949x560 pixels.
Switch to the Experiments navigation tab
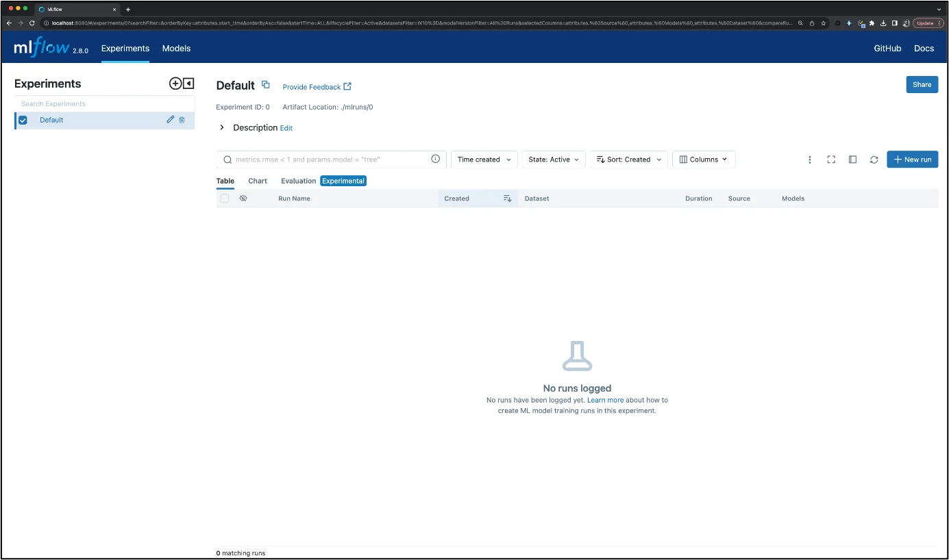(125, 49)
